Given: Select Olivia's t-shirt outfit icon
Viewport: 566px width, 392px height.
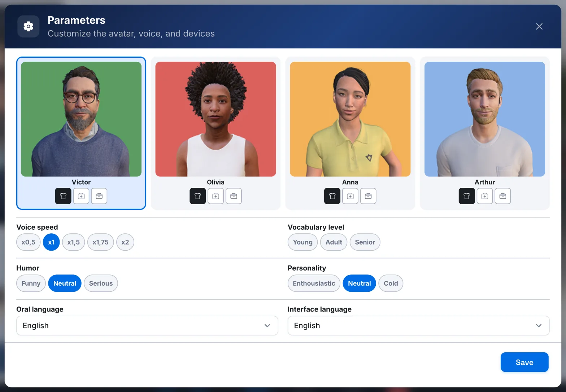Looking at the screenshot, I should pyautogui.click(x=198, y=196).
